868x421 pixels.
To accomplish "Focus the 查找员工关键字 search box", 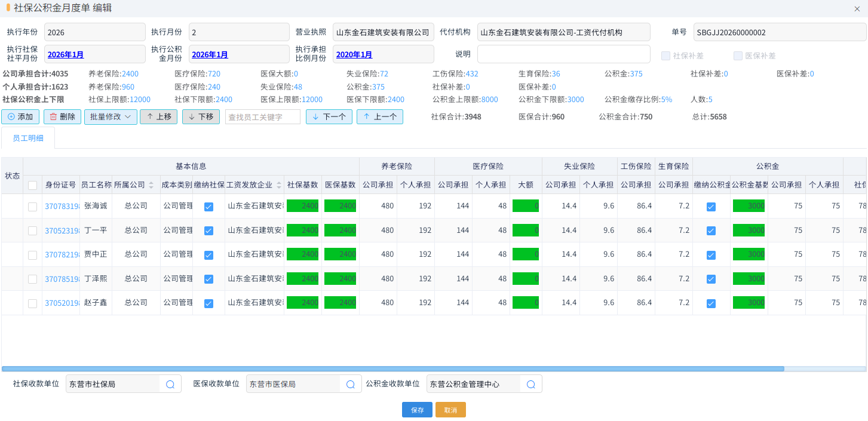I will [x=263, y=117].
